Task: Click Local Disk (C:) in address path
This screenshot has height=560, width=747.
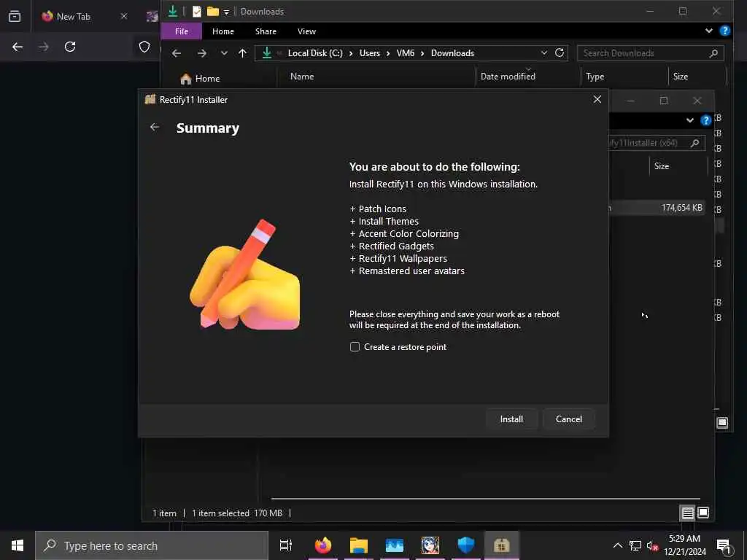Action: click(x=315, y=53)
